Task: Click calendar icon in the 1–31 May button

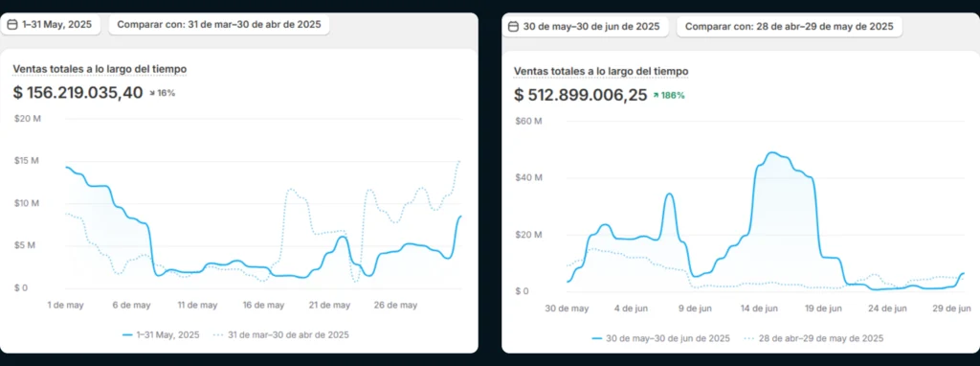Action: click(x=12, y=25)
